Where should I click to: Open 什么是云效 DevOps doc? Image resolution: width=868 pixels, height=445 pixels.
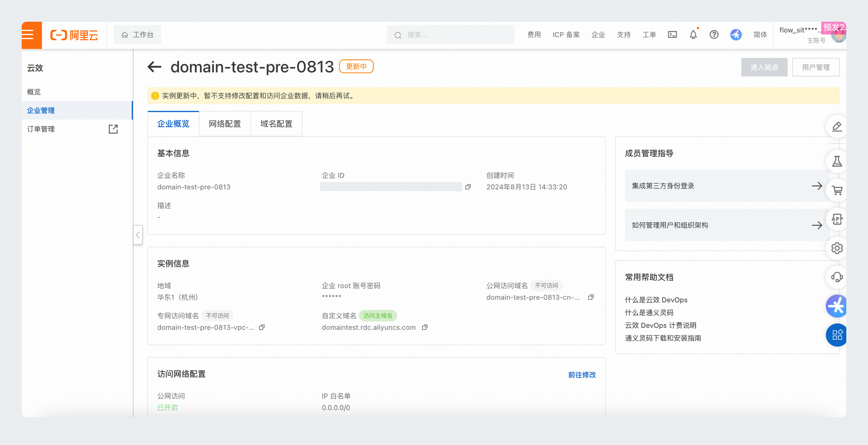click(x=656, y=300)
